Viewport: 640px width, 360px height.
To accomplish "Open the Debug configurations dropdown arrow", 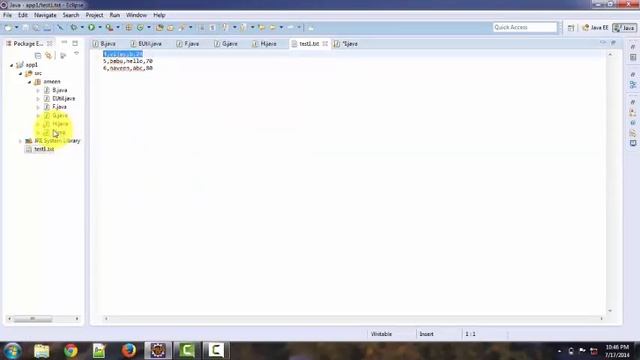I will pos(82,28).
